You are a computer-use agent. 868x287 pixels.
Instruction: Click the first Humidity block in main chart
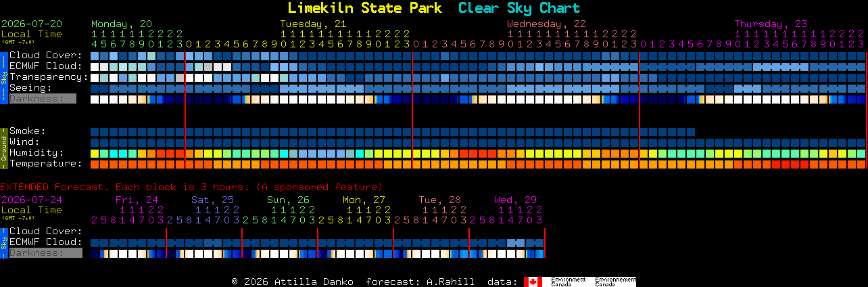(95, 154)
